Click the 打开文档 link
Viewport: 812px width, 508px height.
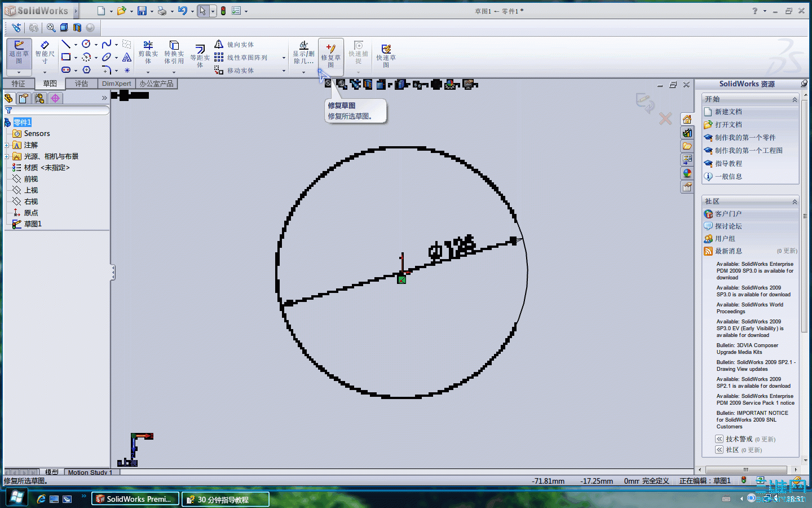(729, 125)
